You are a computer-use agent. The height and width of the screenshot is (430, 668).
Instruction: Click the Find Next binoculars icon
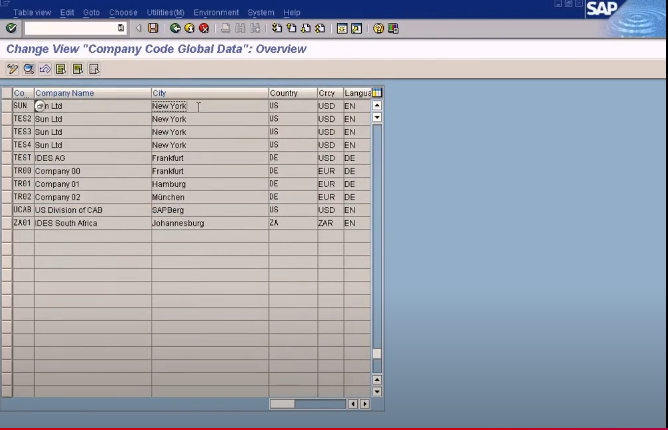255,29
